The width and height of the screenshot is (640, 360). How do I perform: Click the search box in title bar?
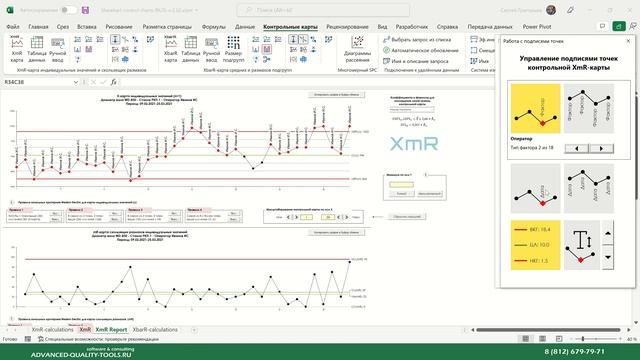coord(323,10)
